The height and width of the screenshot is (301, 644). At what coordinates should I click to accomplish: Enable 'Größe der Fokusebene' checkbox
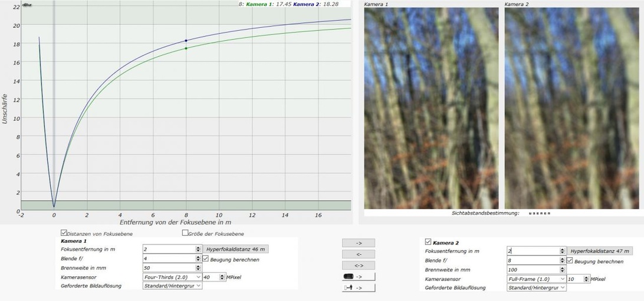pos(185,233)
